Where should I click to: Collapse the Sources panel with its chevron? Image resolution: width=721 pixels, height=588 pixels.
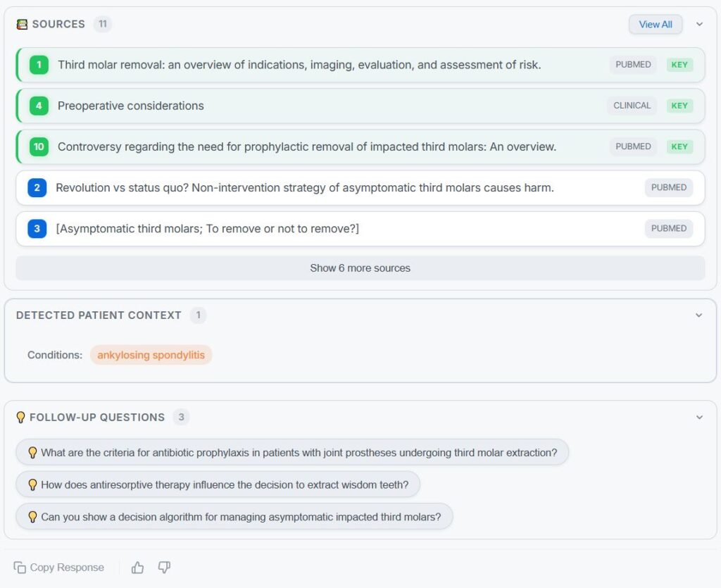(x=699, y=24)
